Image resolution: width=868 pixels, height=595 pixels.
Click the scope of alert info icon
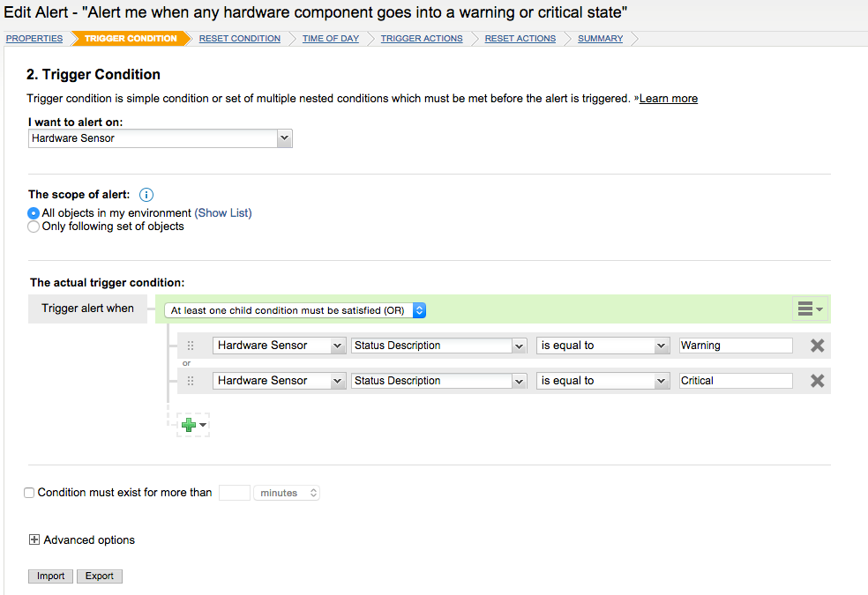[x=146, y=195]
